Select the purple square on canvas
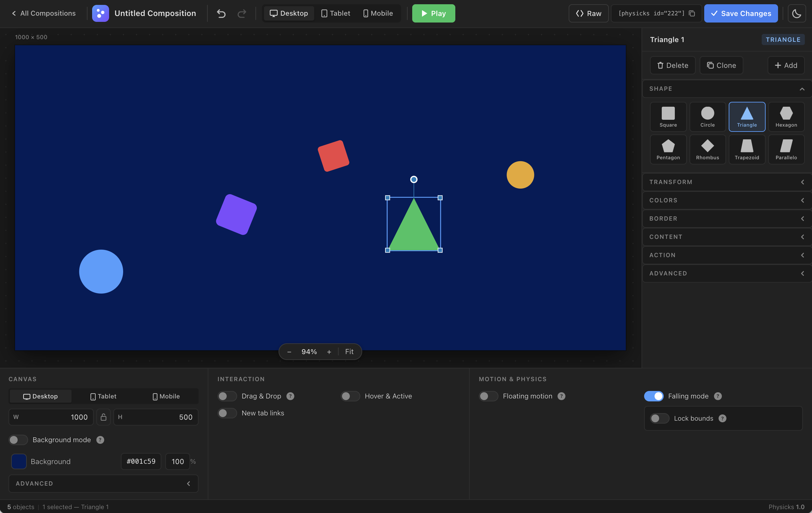 tap(236, 214)
